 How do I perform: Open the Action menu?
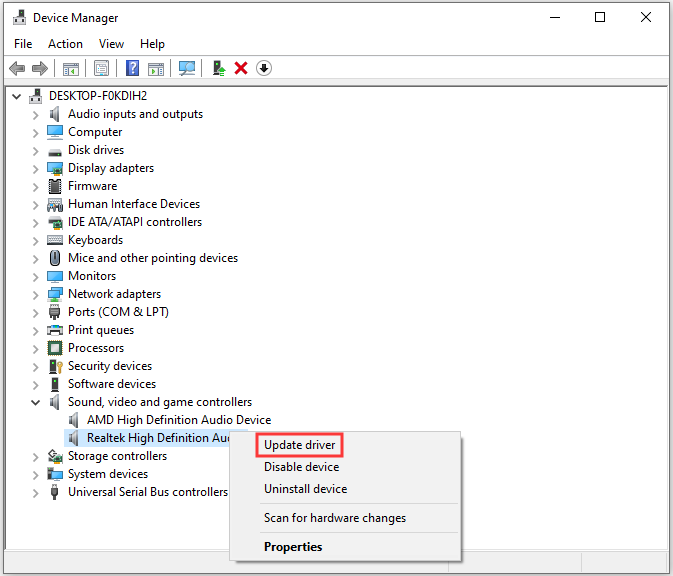pos(65,44)
